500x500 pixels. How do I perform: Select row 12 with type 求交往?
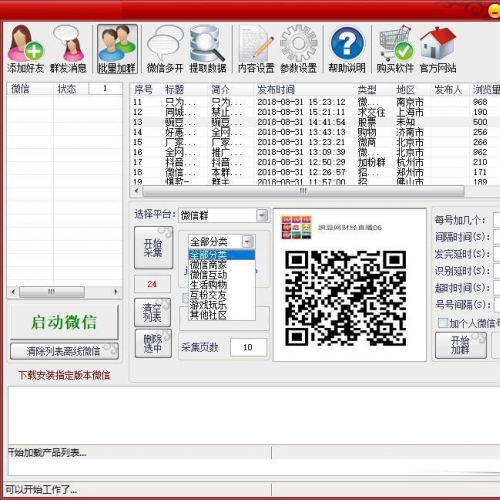pos(315,112)
